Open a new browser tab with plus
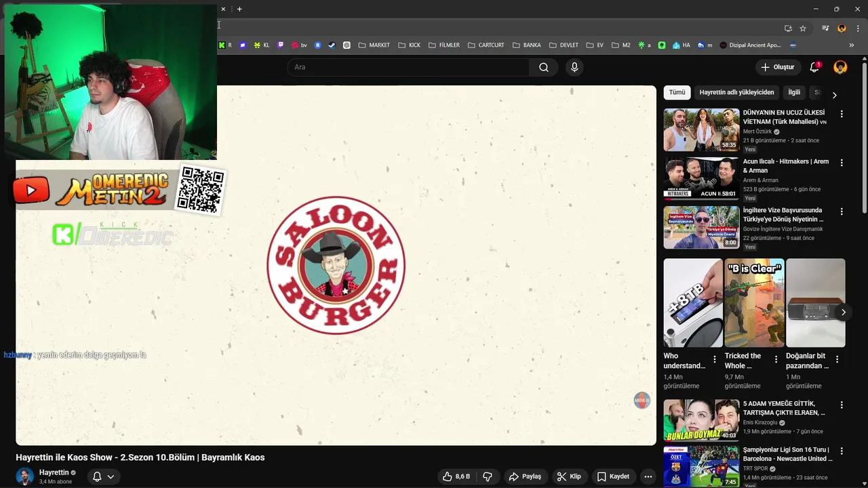 tap(239, 9)
